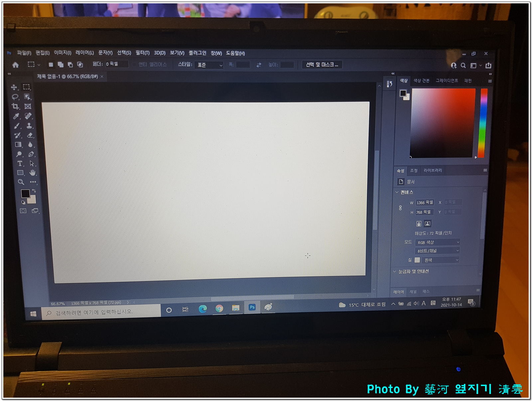Viewport: 532px width, 401px height.
Task: Select the Horizontal Type tool
Action: [20, 164]
